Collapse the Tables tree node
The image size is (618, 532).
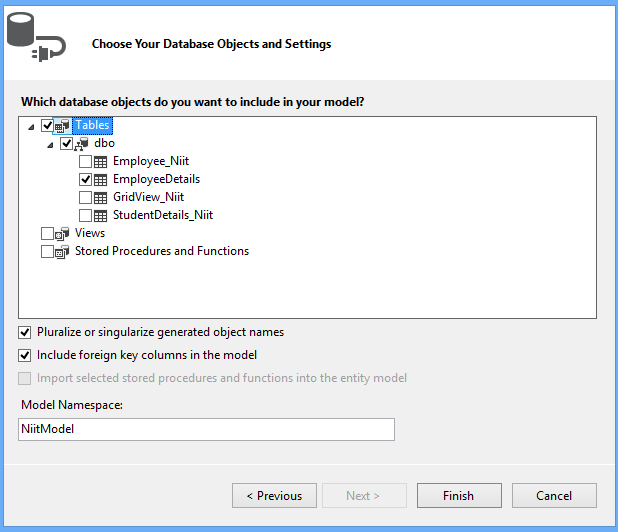pyautogui.click(x=32, y=126)
